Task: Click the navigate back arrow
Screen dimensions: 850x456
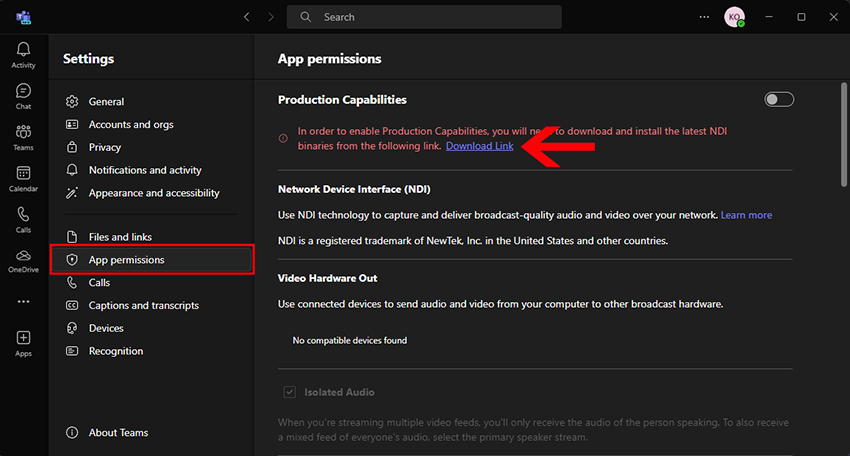Action: click(x=247, y=17)
